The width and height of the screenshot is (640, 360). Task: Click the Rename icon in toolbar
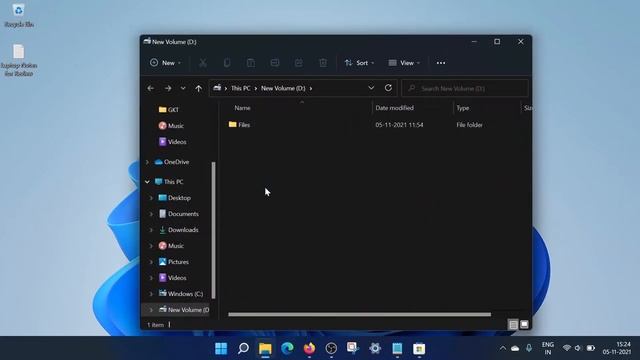click(275, 63)
